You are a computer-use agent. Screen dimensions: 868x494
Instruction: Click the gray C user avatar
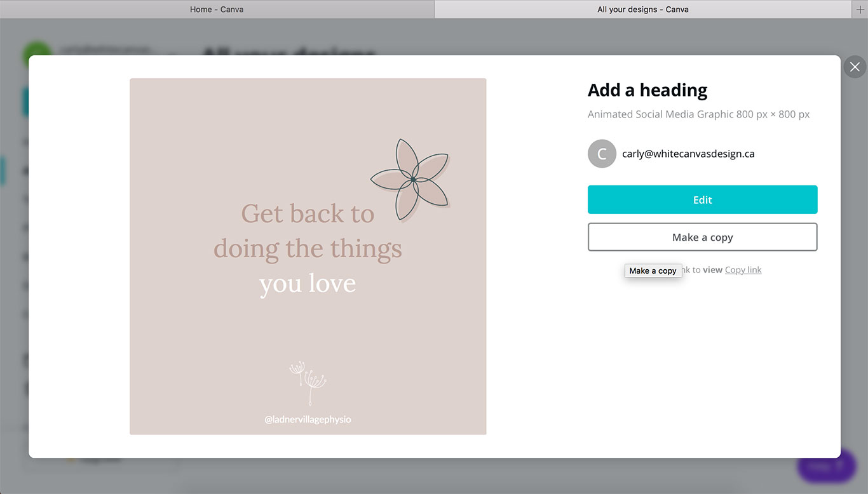click(602, 154)
